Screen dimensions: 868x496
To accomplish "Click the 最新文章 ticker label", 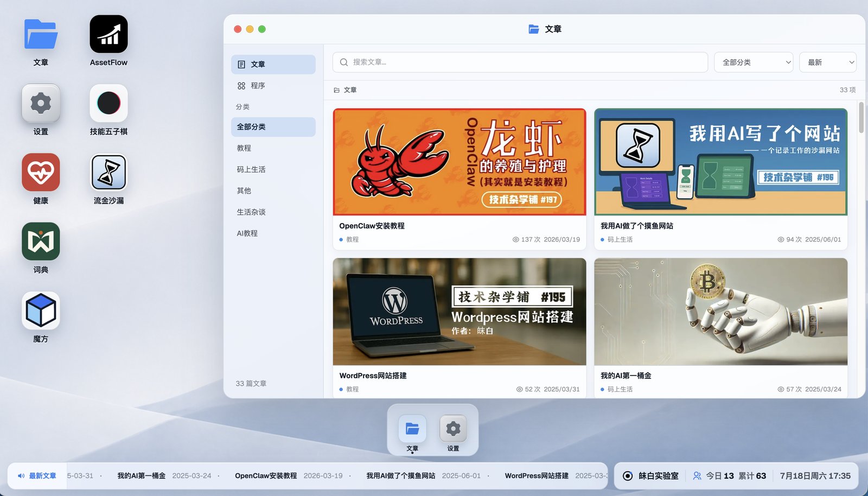I will [42, 476].
